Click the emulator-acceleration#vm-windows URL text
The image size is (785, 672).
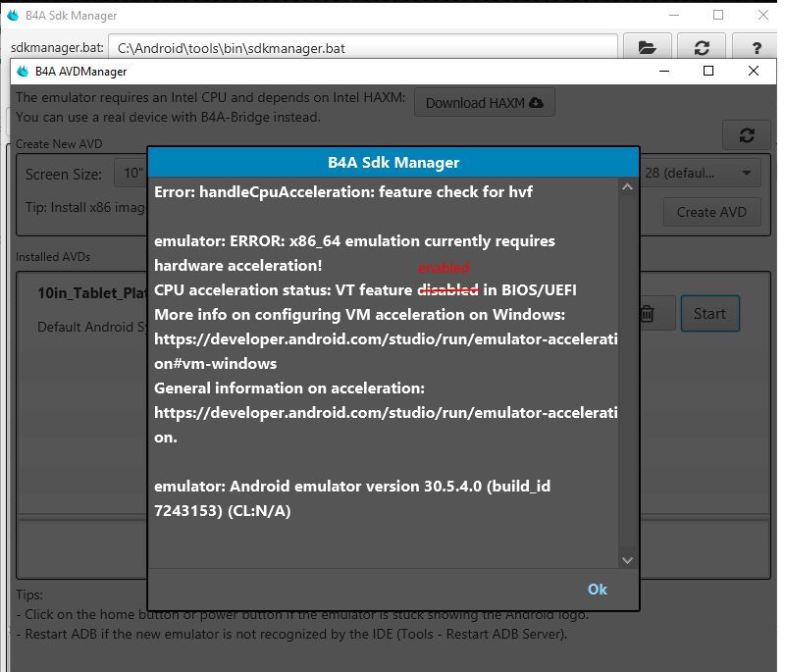click(x=386, y=351)
